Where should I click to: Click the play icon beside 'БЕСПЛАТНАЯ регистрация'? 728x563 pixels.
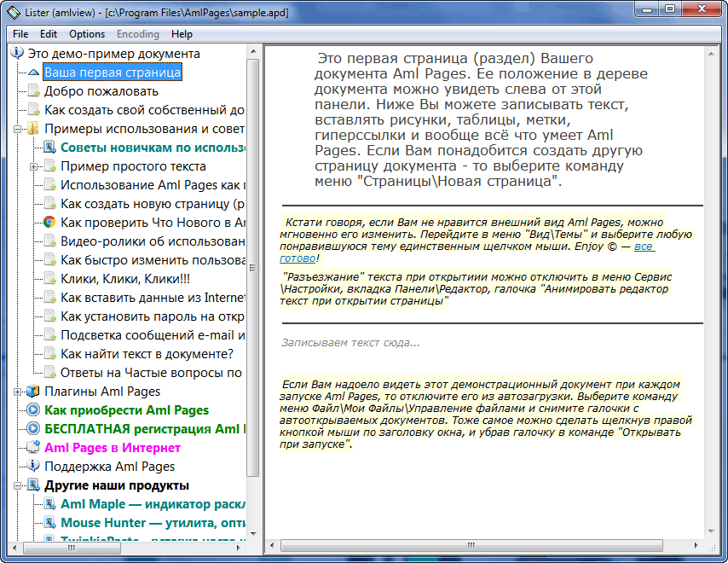(33, 429)
